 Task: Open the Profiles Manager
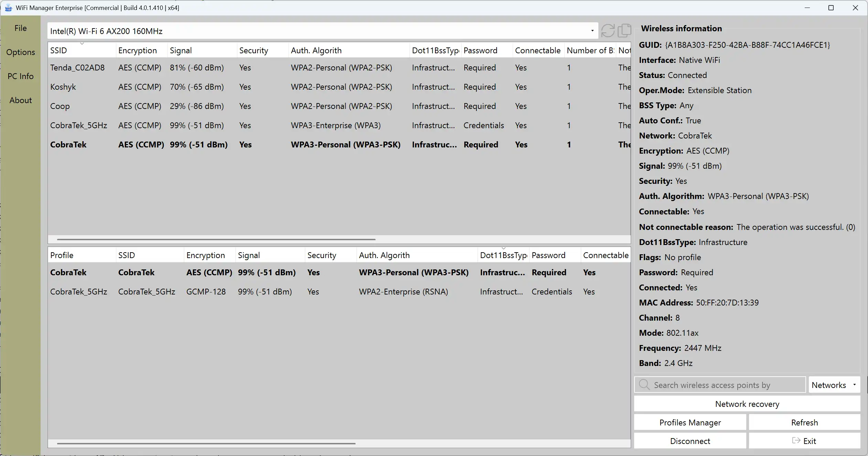[x=690, y=423]
